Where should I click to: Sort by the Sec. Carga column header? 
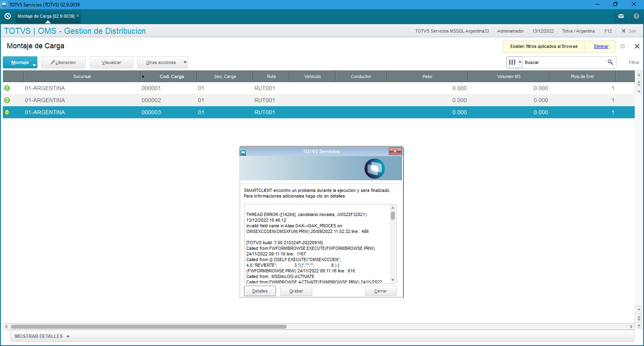tap(225, 76)
